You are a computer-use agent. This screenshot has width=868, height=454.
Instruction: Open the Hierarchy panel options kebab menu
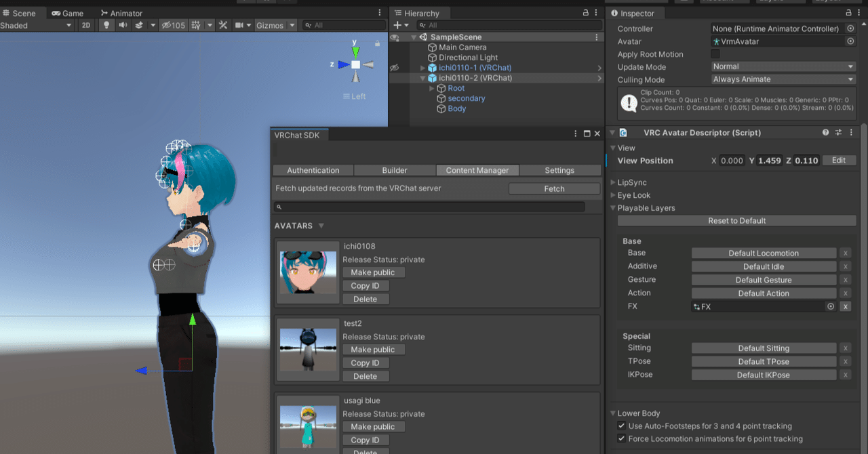point(595,12)
